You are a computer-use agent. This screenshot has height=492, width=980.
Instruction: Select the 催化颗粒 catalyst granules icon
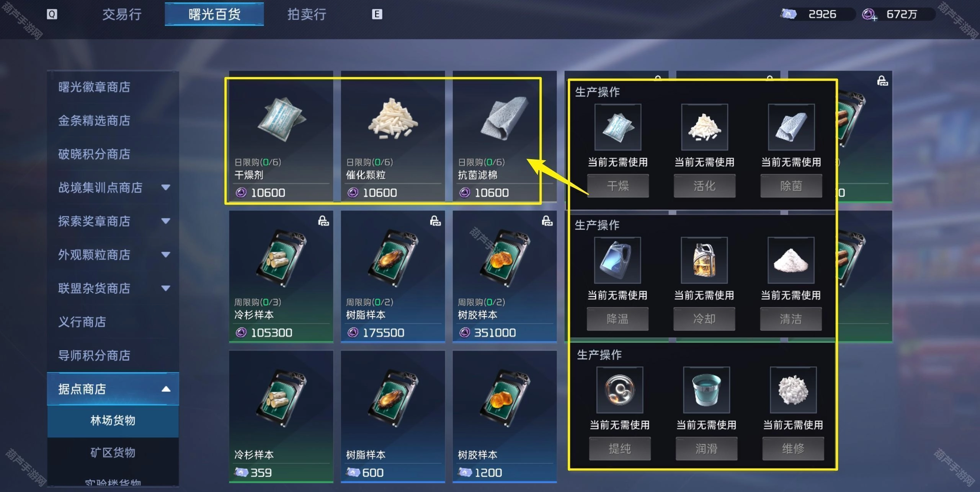tap(393, 119)
